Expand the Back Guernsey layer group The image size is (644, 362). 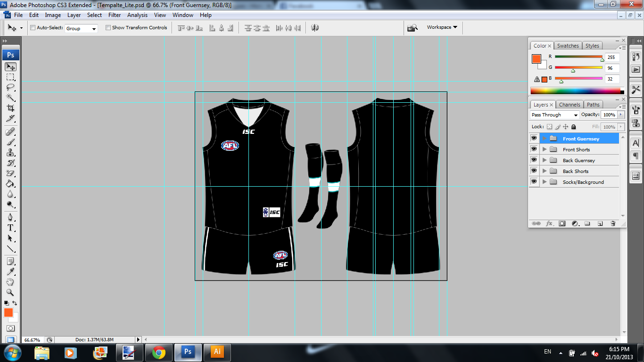(x=545, y=161)
